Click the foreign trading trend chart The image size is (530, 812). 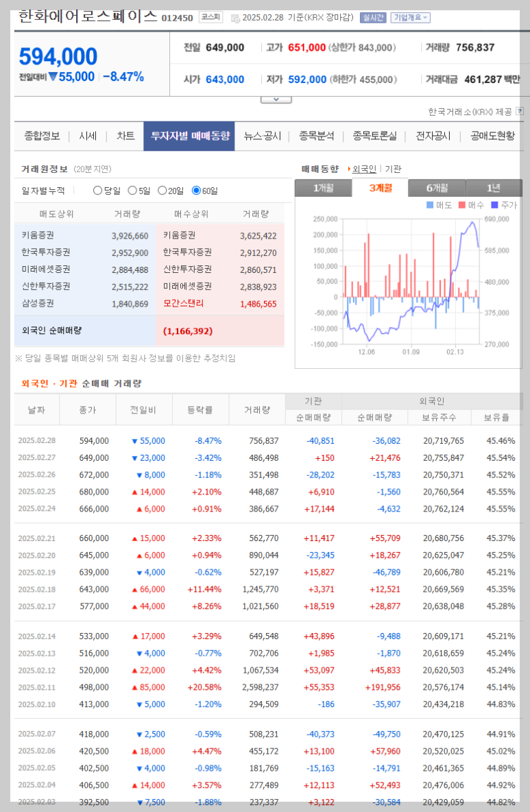click(411, 283)
